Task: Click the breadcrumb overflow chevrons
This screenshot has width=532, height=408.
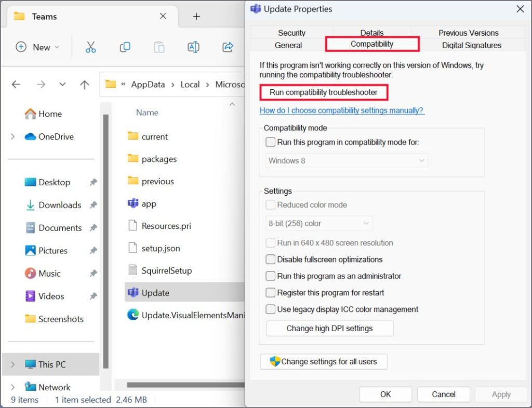Action: coord(123,85)
